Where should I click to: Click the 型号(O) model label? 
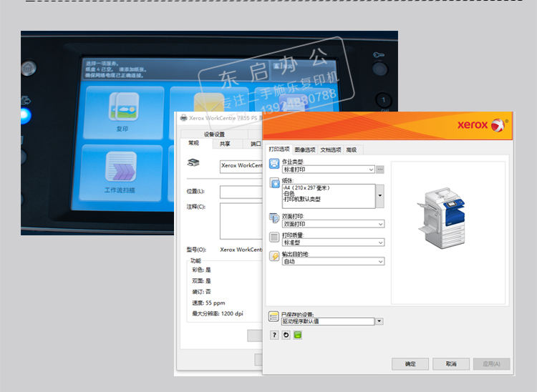(x=196, y=250)
